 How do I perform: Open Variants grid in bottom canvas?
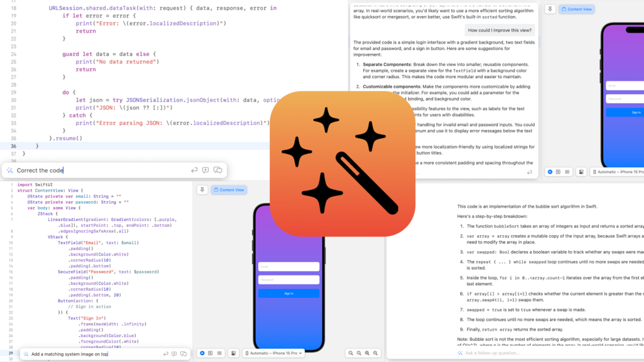[219, 353]
